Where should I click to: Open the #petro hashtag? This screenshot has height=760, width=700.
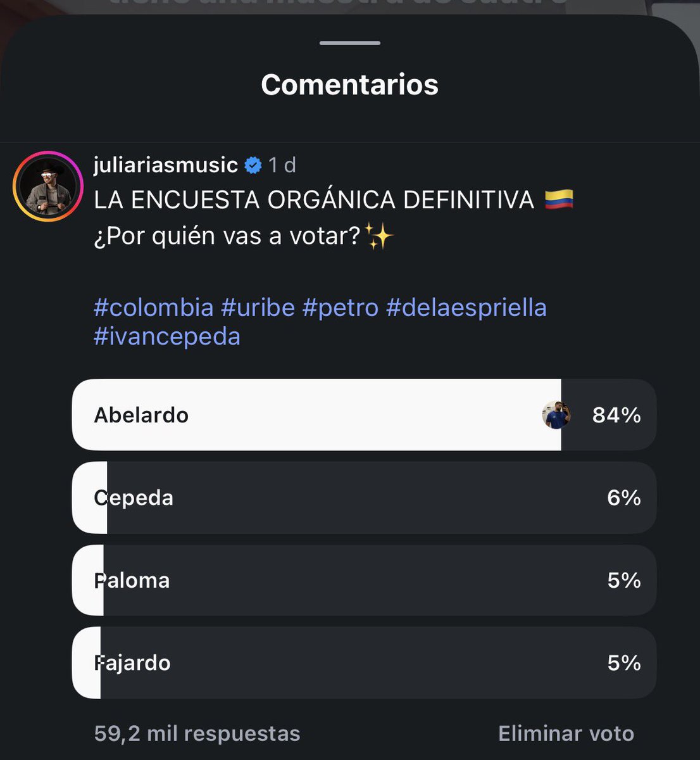(341, 308)
